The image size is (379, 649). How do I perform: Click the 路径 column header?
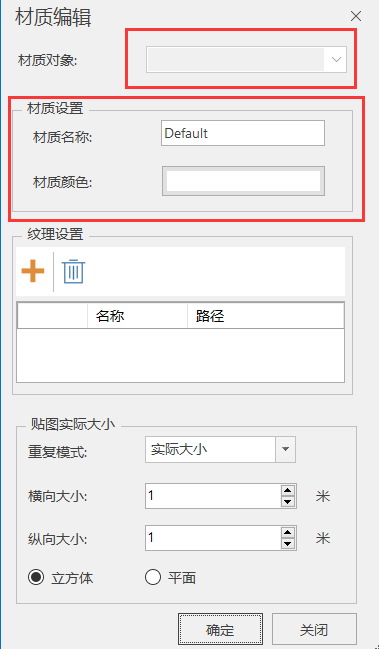(266, 317)
